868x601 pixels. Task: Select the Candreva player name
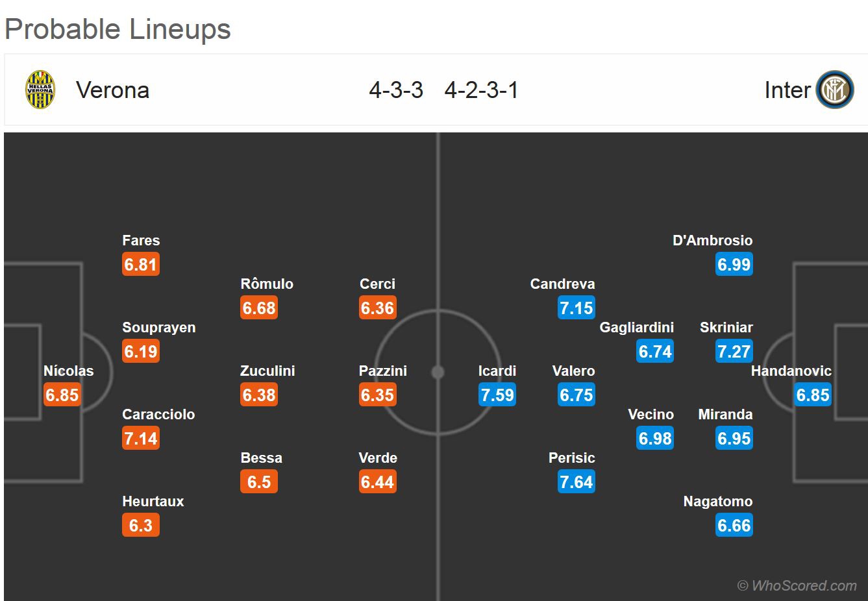click(562, 284)
